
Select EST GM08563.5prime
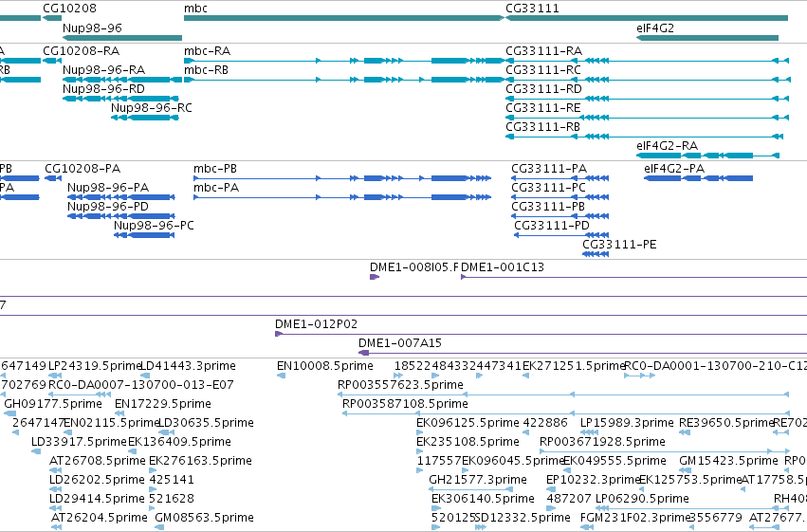[x=160, y=527]
